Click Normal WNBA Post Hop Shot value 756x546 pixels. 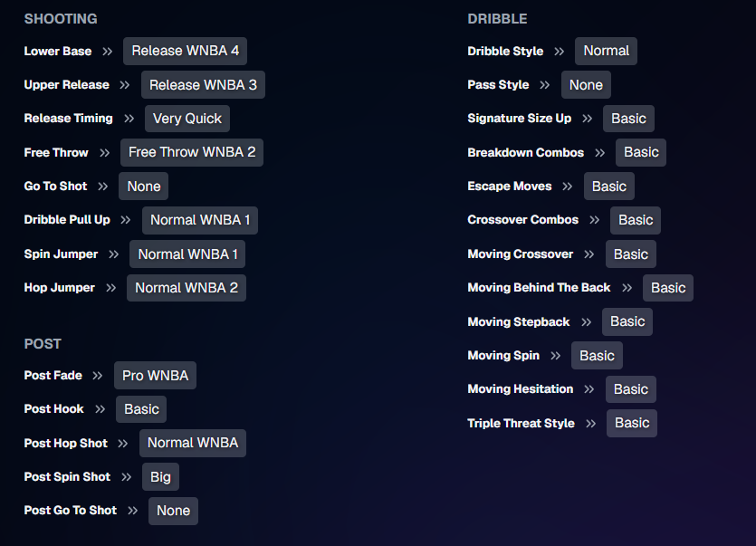tap(193, 444)
